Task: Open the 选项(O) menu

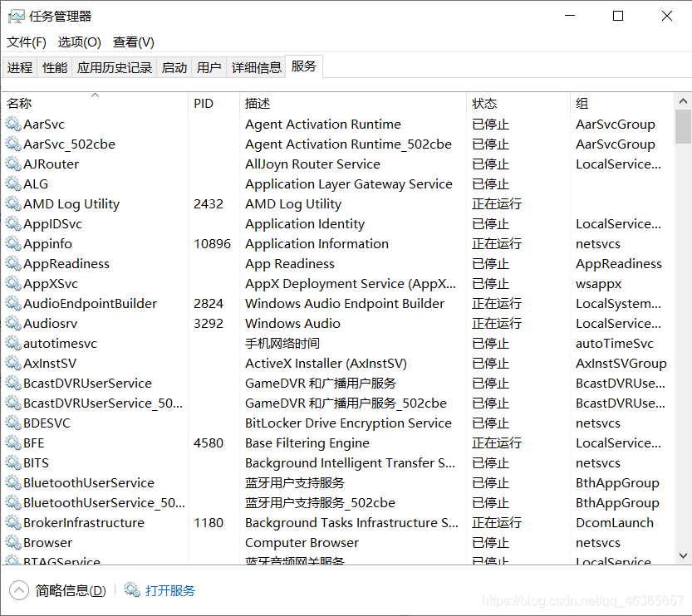Action: point(80,42)
